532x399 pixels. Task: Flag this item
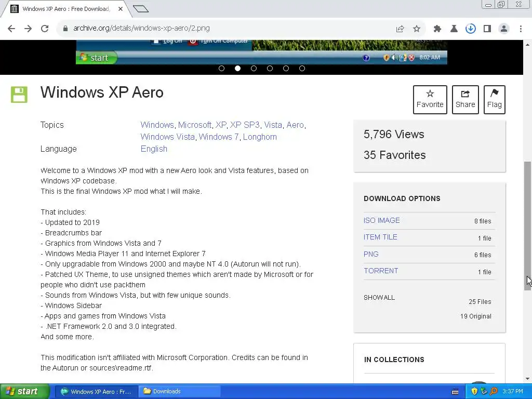[x=495, y=100]
